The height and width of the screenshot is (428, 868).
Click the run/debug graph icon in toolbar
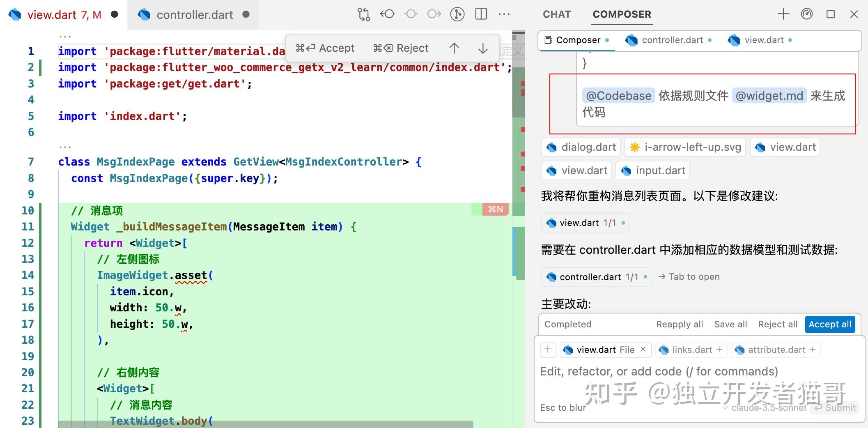pos(457,14)
